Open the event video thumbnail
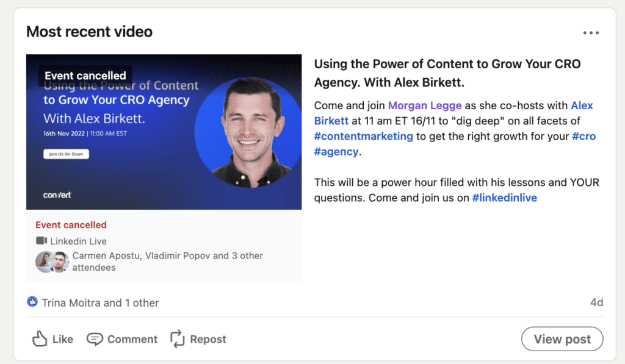This screenshot has width=625, height=364. pos(164,132)
